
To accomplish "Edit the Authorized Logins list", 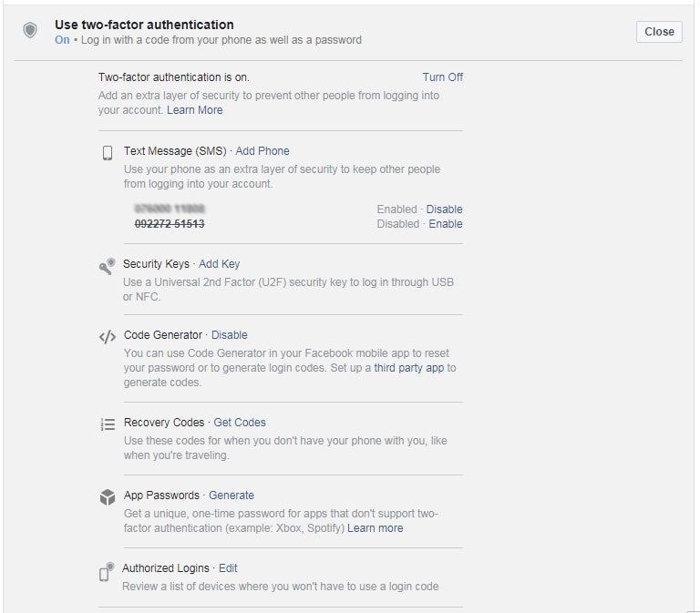I will pos(228,568).
